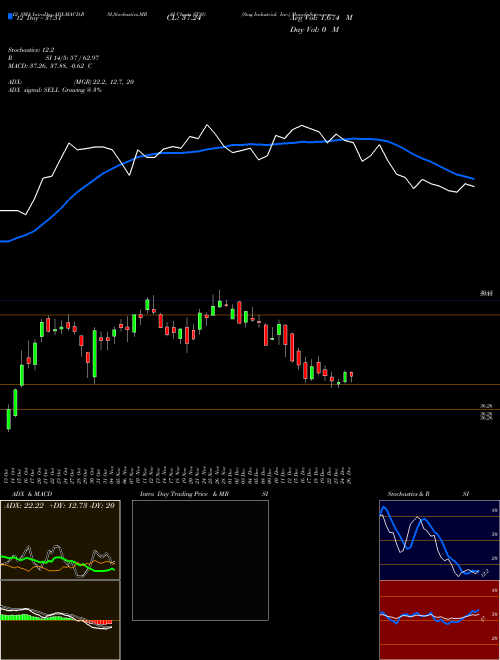This screenshot has width=500, height=660.
Task: Click the 12.2 label on the stochastics chart
Action: (x=484, y=572)
